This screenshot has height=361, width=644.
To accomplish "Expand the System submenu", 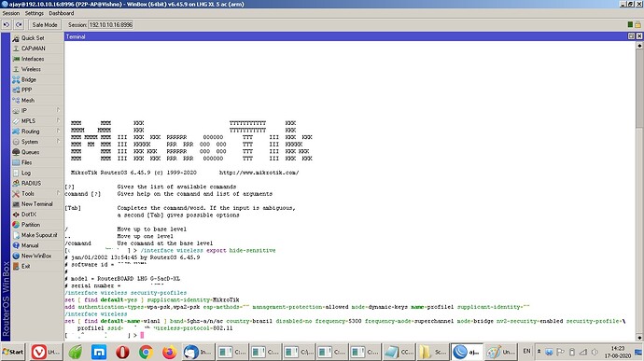I will pyautogui.click(x=58, y=141).
